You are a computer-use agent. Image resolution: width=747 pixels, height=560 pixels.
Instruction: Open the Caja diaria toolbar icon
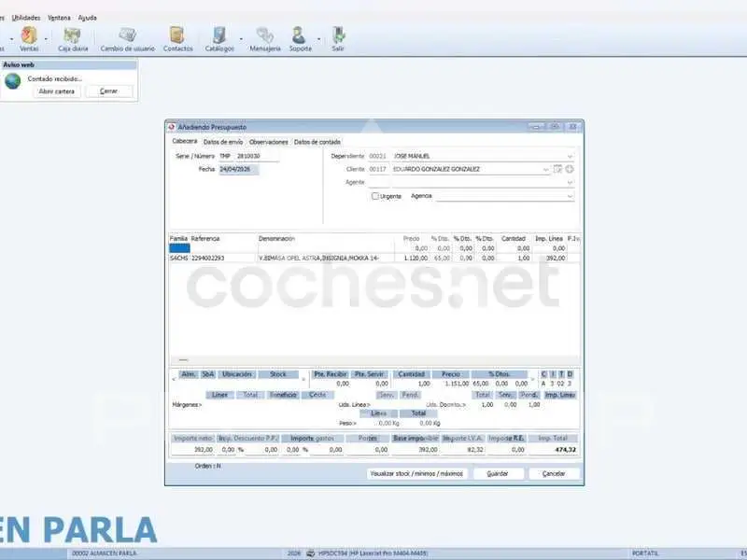[x=73, y=38]
